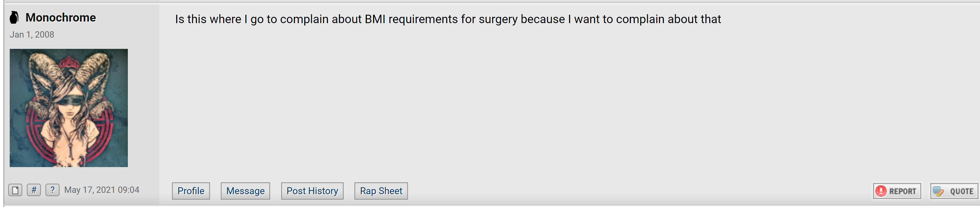
Task: Open Monochrome's Profile
Action: click(191, 191)
